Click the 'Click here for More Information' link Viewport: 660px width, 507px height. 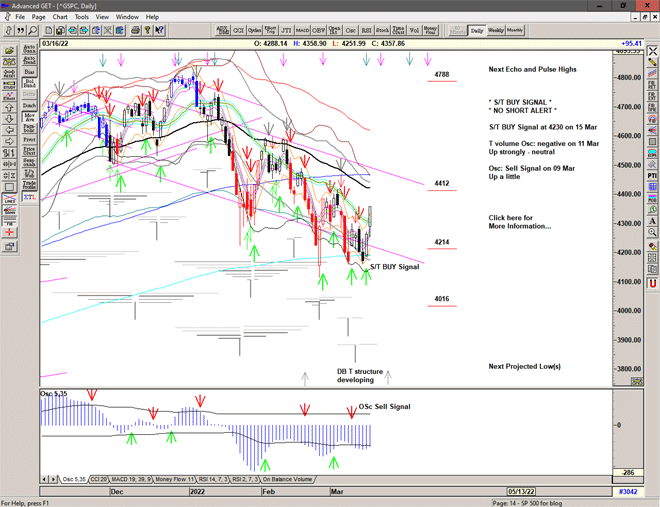click(519, 221)
